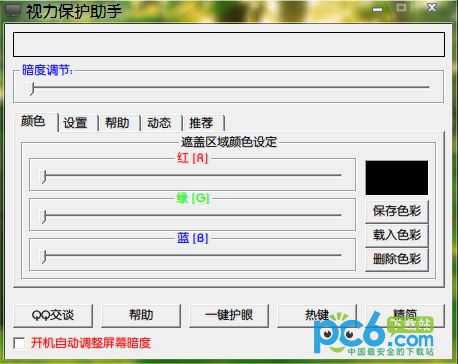Click the maximize window button
Viewport: 458px width, 364px height.
click(401, 8)
